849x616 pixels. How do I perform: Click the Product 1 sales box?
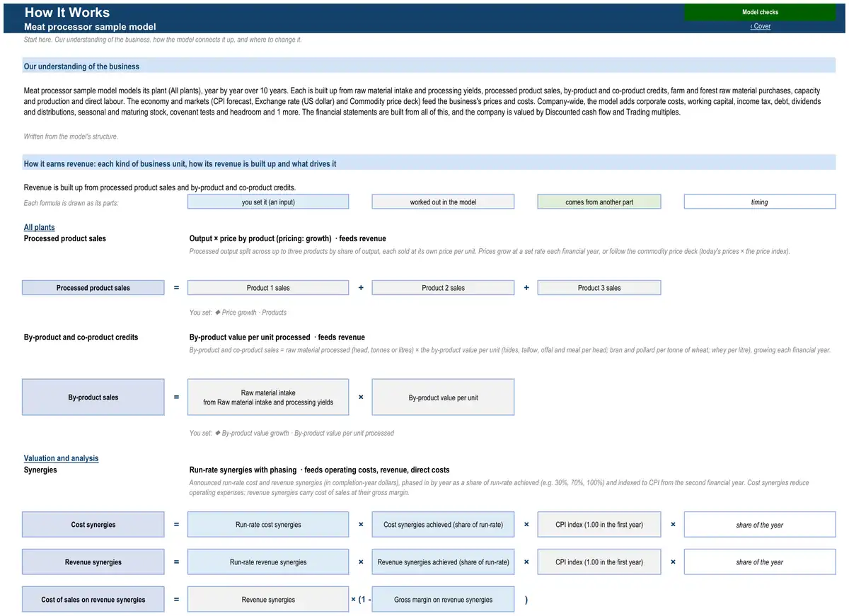coord(268,288)
